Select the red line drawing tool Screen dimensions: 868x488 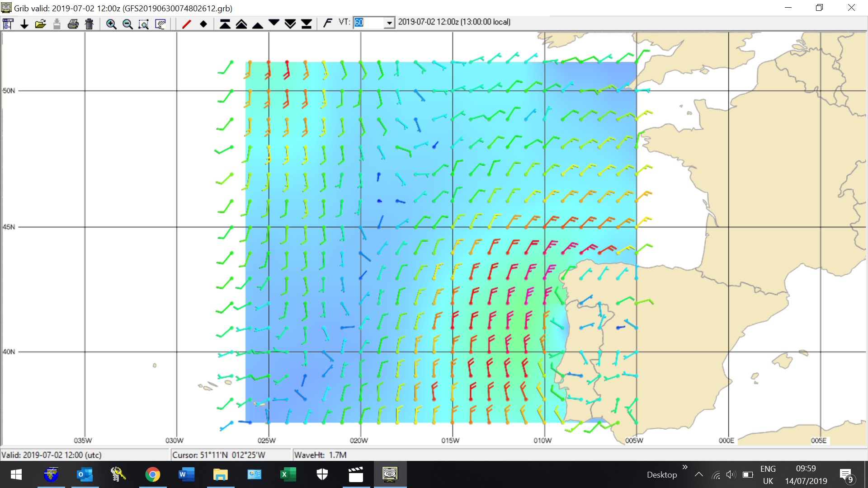[x=186, y=24]
